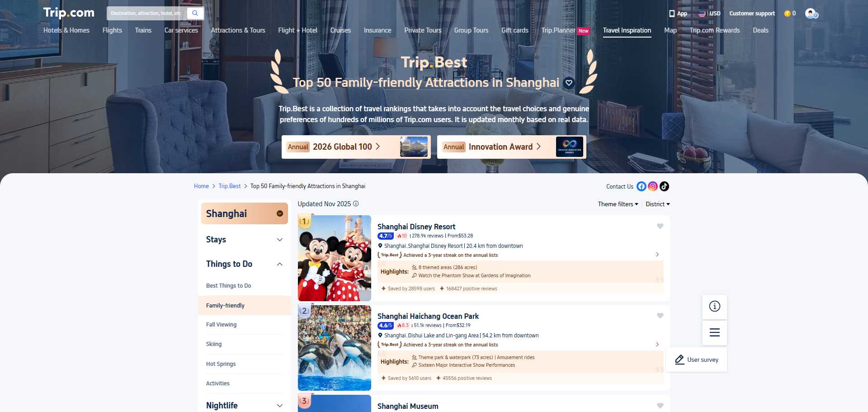The height and width of the screenshot is (412, 868).
Task: Toggle the heart on Shanghai Disney Resort
Action: pyautogui.click(x=660, y=226)
